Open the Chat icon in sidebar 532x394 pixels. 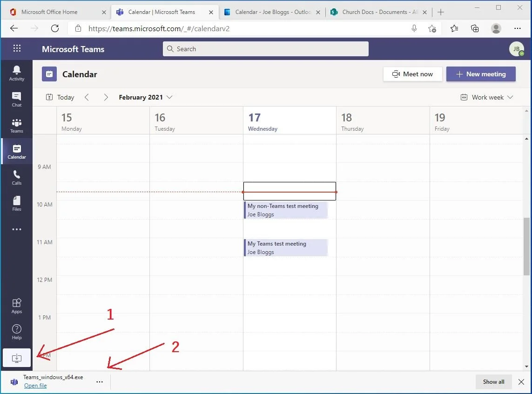coord(17,100)
